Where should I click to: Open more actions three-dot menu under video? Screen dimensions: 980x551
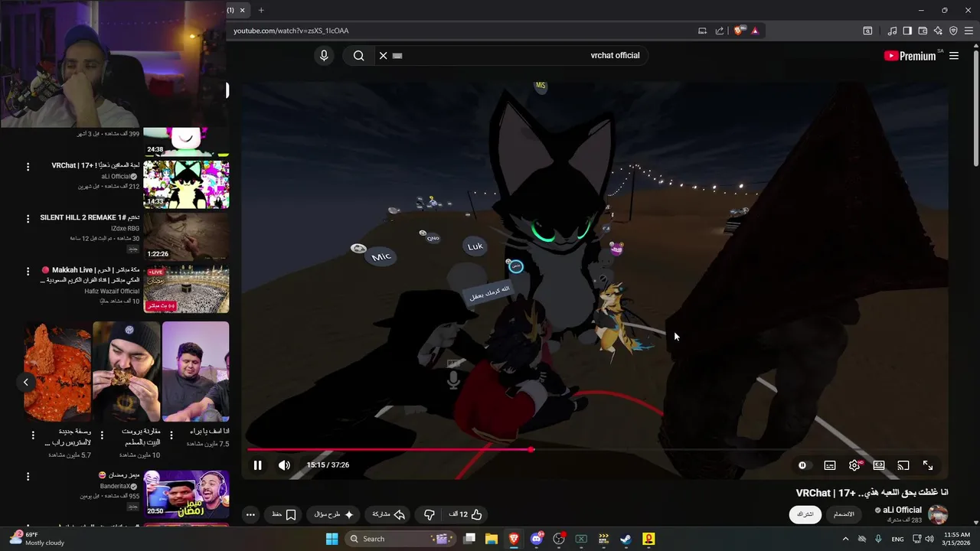tap(250, 514)
